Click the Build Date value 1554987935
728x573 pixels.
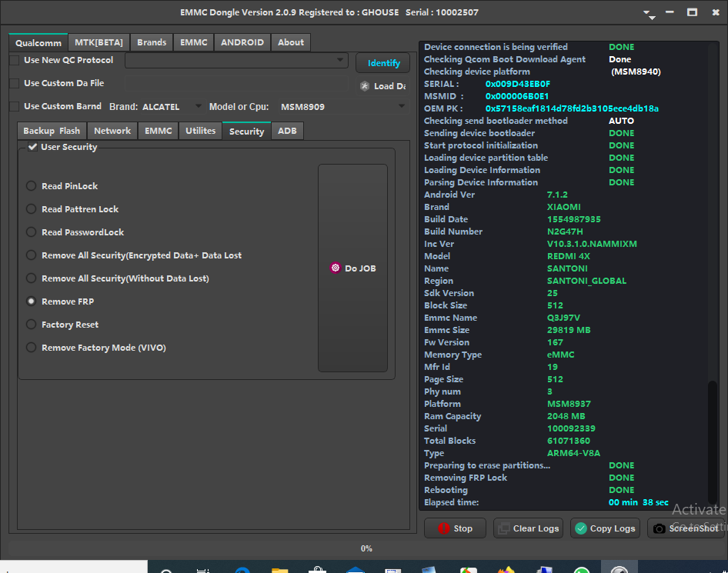[574, 219]
